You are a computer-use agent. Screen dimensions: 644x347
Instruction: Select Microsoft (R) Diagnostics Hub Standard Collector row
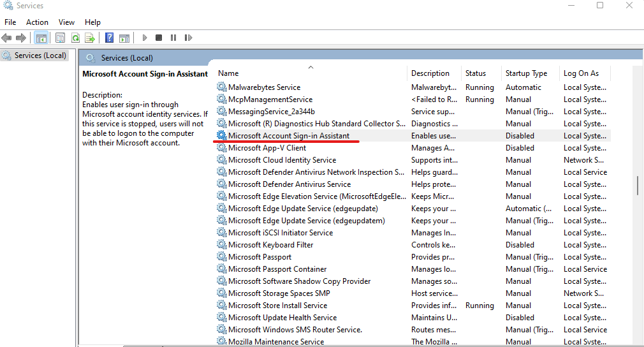(x=413, y=123)
